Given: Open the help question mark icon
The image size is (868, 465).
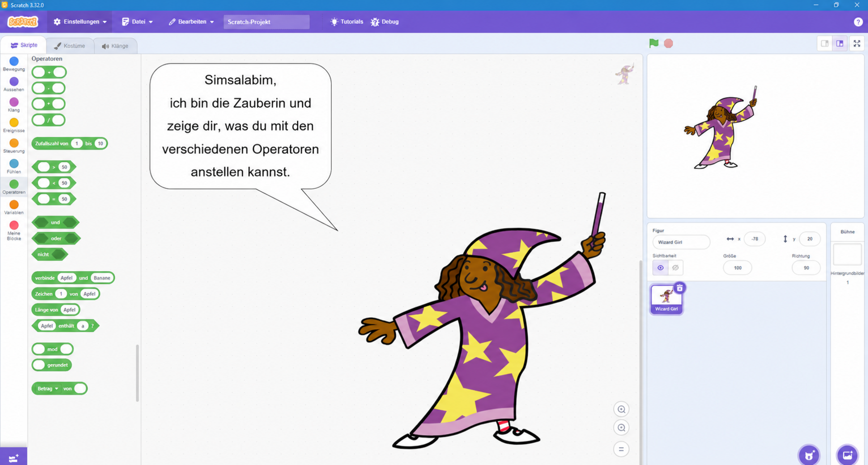Looking at the screenshot, I should (858, 22).
